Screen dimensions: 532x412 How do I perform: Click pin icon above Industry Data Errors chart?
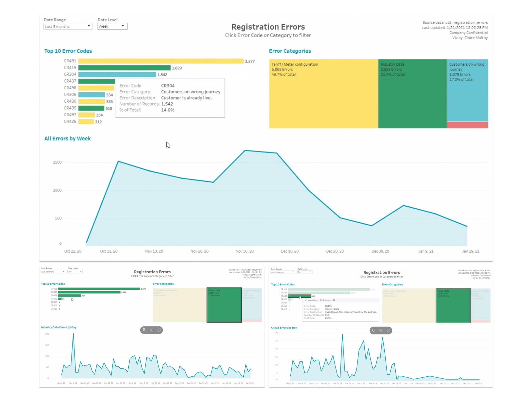click(x=144, y=330)
